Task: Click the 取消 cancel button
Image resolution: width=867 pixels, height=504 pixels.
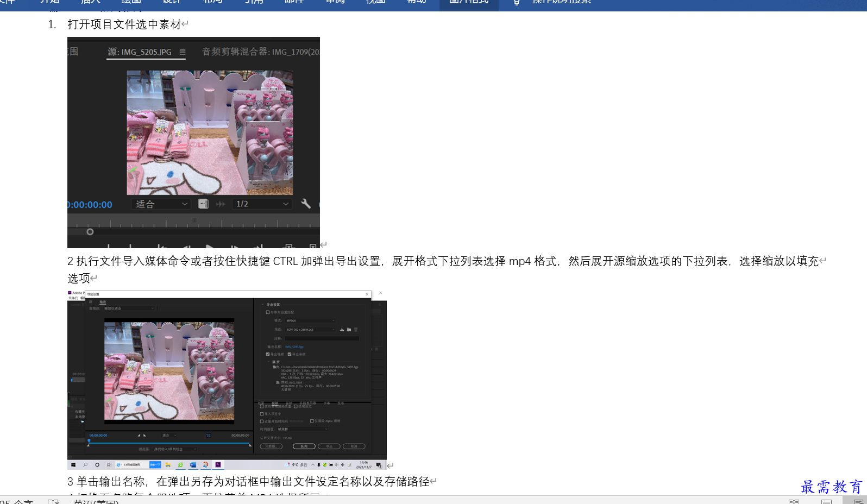Action: coord(354,446)
